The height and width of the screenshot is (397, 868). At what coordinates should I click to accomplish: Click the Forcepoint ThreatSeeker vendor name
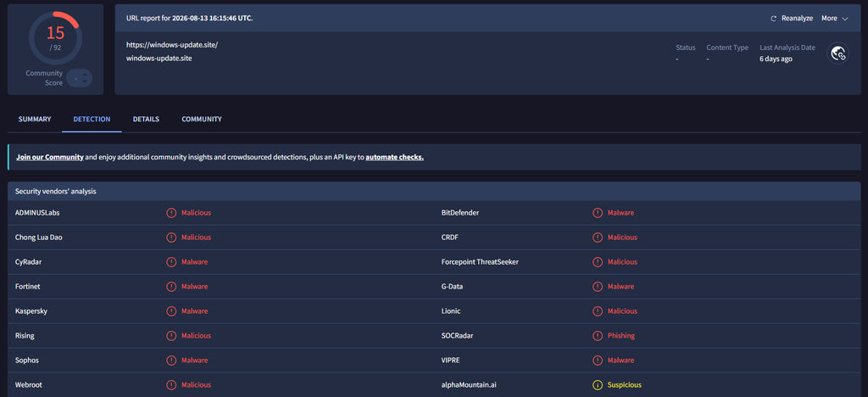(x=480, y=262)
